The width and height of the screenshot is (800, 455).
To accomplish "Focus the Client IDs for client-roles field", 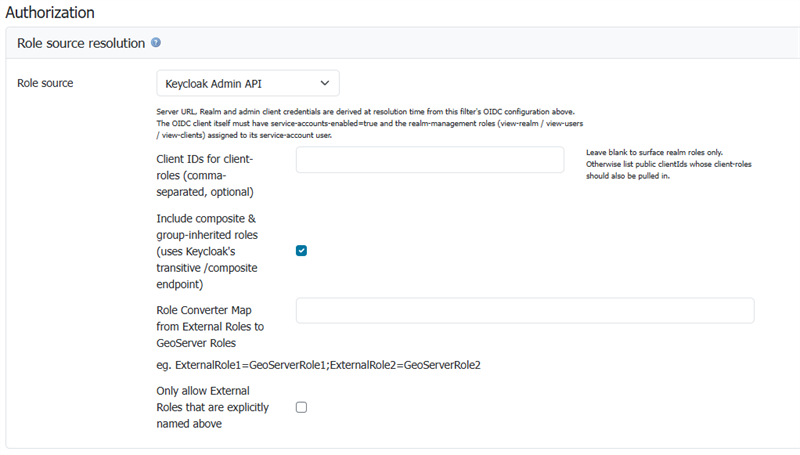I will 430,160.
